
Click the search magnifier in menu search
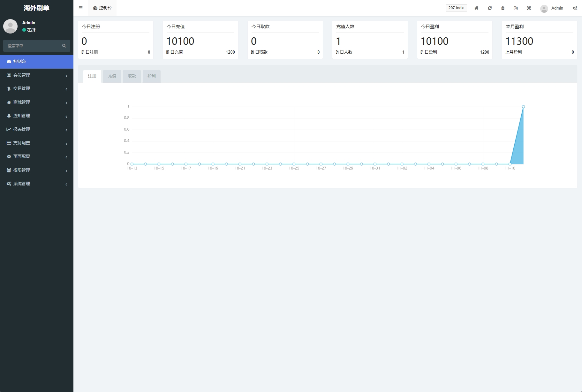click(x=64, y=46)
